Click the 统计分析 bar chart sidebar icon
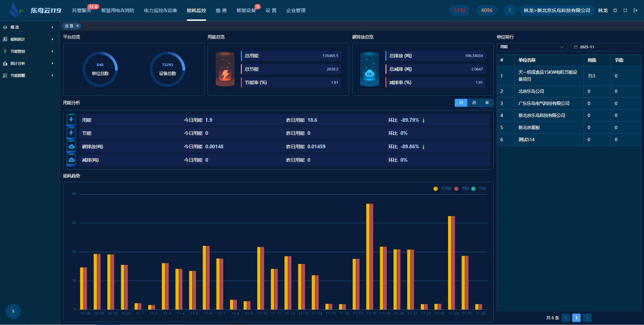The image size is (644, 325). tap(5, 63)
